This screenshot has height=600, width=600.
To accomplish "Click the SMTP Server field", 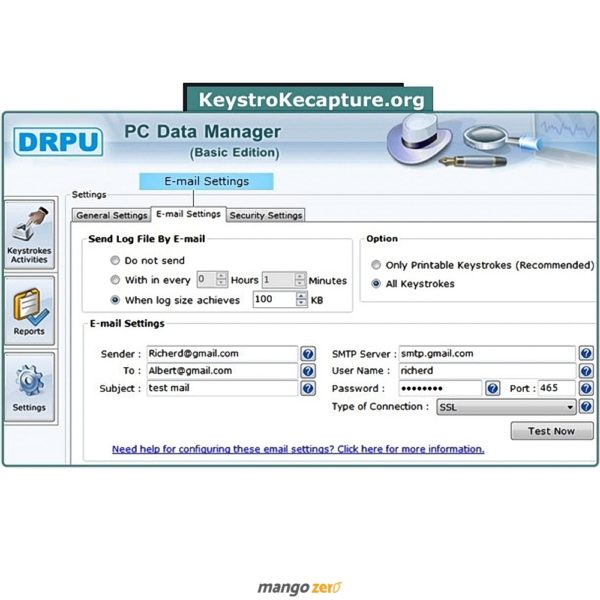I will coord(487,353).
